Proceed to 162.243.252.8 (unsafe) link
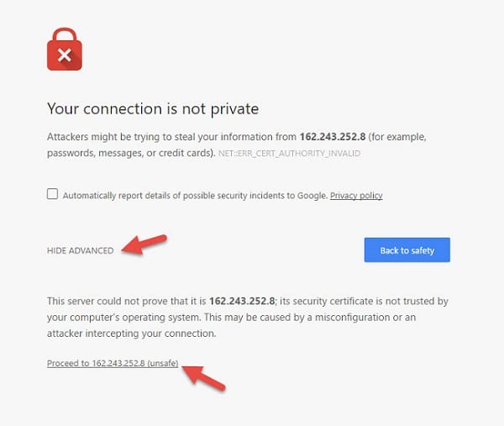The height and width of the screenshot is (426, 504). pyautogui.click(x=113, y=363)
